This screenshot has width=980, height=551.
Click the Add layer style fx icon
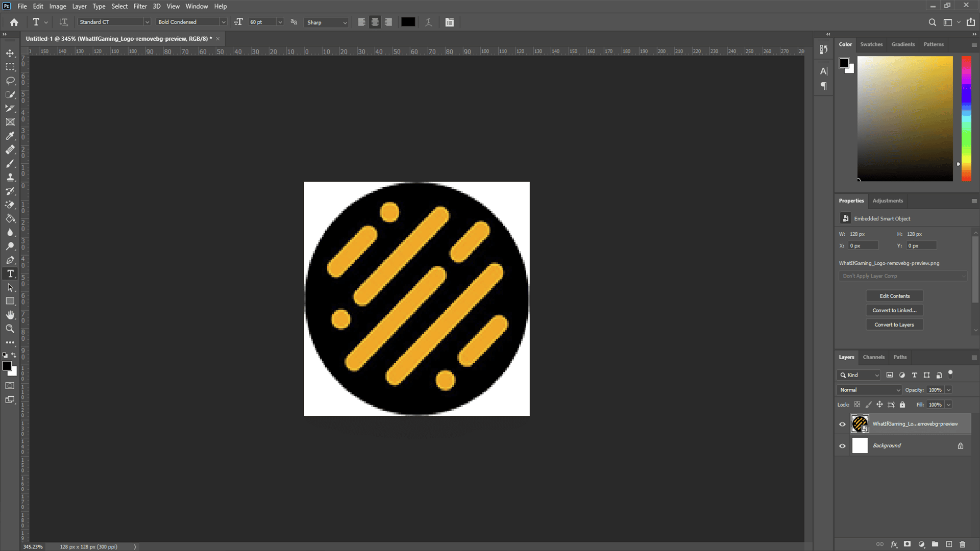[x=894, y=544]
